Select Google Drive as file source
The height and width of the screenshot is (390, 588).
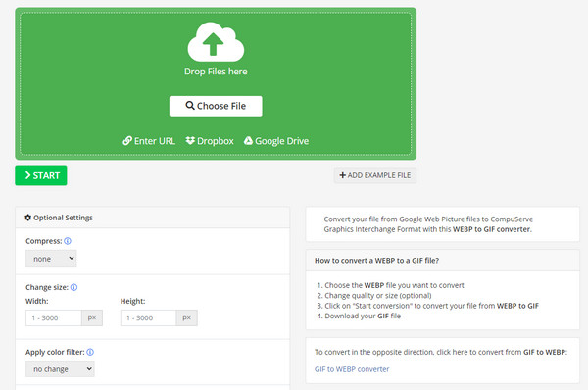(x=276, y=141)
